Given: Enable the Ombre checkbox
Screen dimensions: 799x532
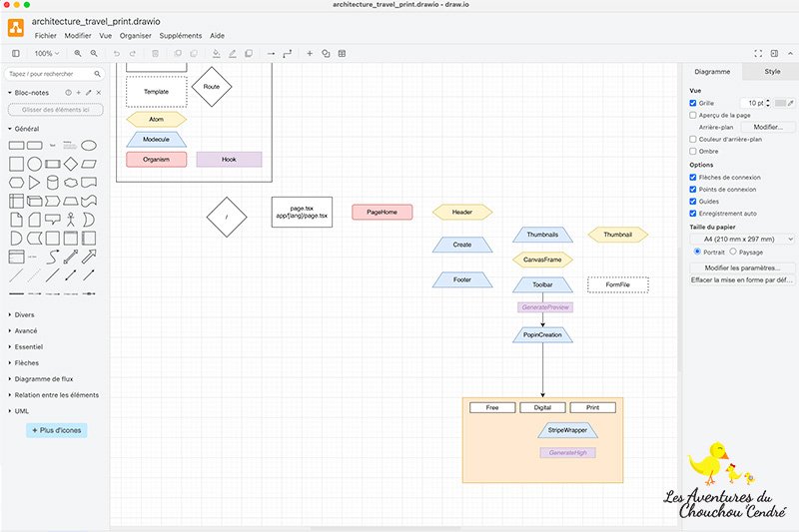Looking at the screenshot, I should 694,151.
